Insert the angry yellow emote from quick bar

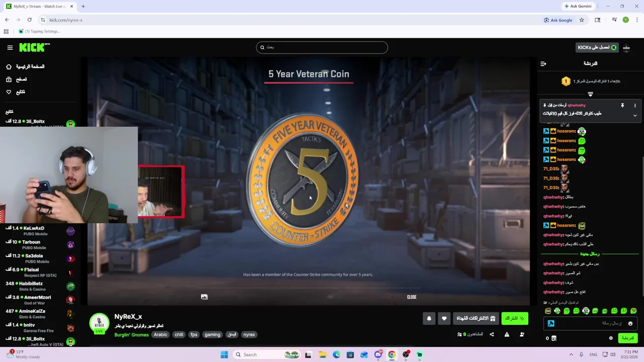click(547, 311)
